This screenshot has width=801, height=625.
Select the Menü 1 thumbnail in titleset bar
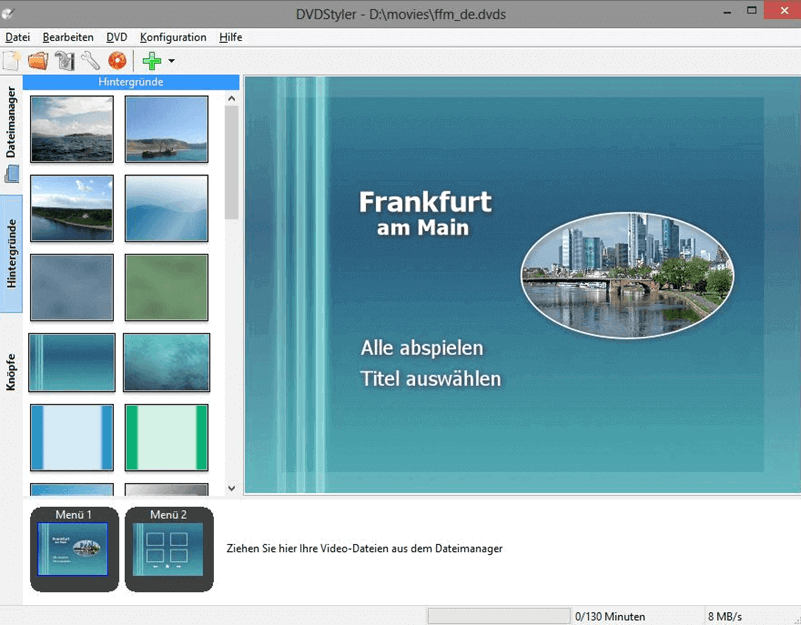click(74, 549)
